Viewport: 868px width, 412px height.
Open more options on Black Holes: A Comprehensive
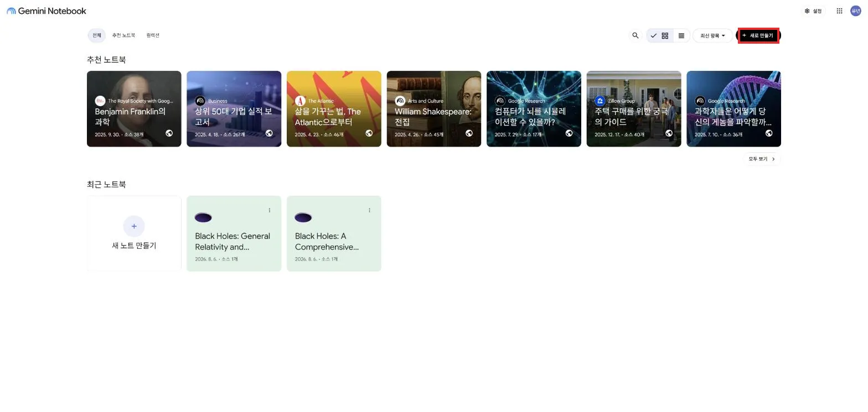[x=369, y=210]
